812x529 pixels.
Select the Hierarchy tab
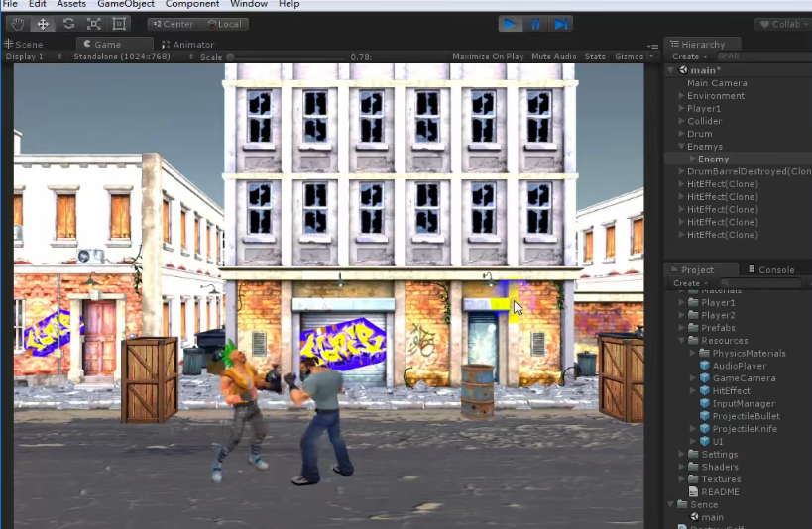tap(703, 44)
